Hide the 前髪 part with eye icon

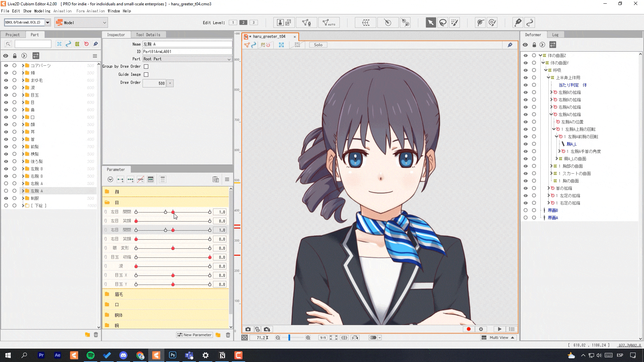coord(6,147)
